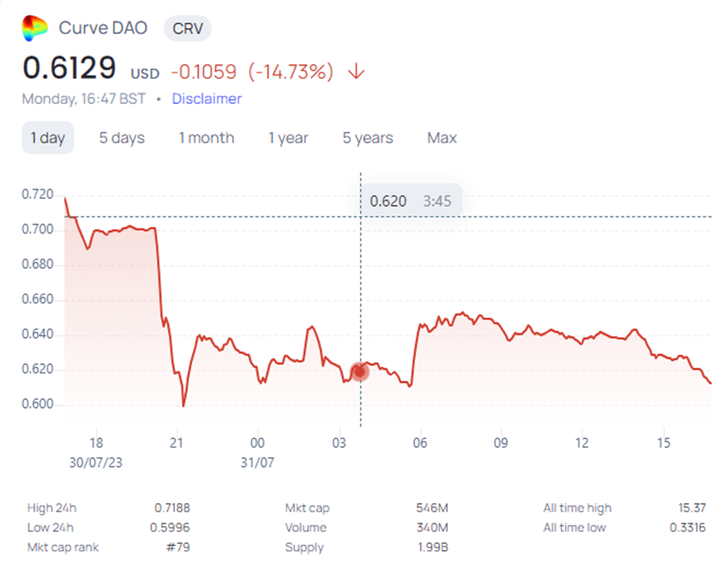Click the Mkt cap rank #79 value

tap(178, 547)
